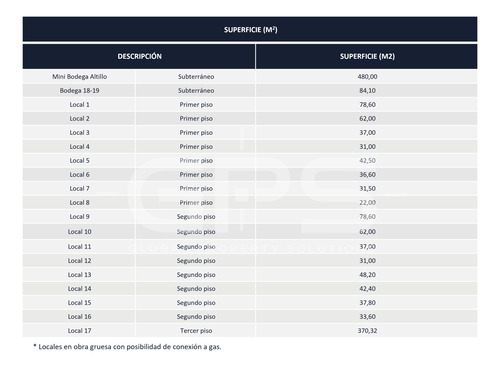Viewport: 500px width, 367px height.
Task: Click the Local 5 row label
Action: (x=79, y=161)
